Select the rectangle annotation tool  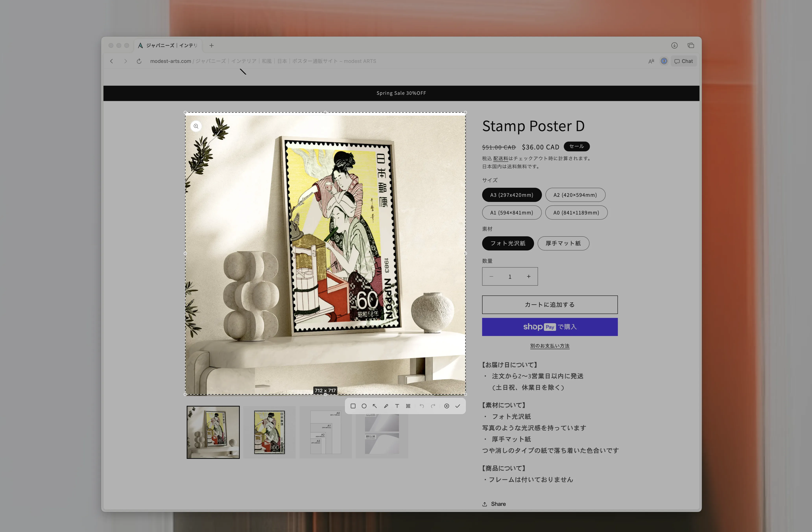pyautogui.click(x=353, y=406)
